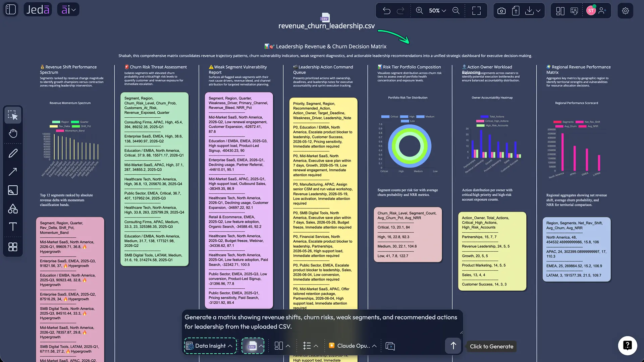Open the 50% zoom level dropdown
This screenshot has height=362, width=644.
pyautogui.click(x=437, y=11)
